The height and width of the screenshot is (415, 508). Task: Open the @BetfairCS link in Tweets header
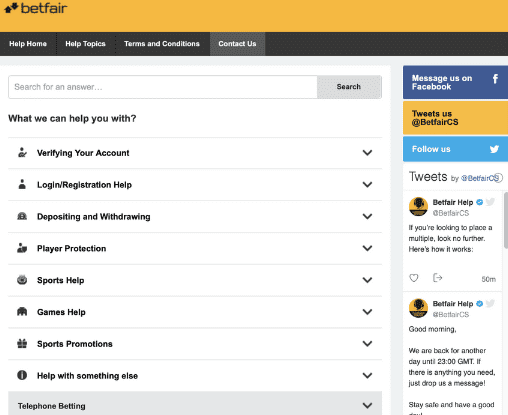point(479,178)
